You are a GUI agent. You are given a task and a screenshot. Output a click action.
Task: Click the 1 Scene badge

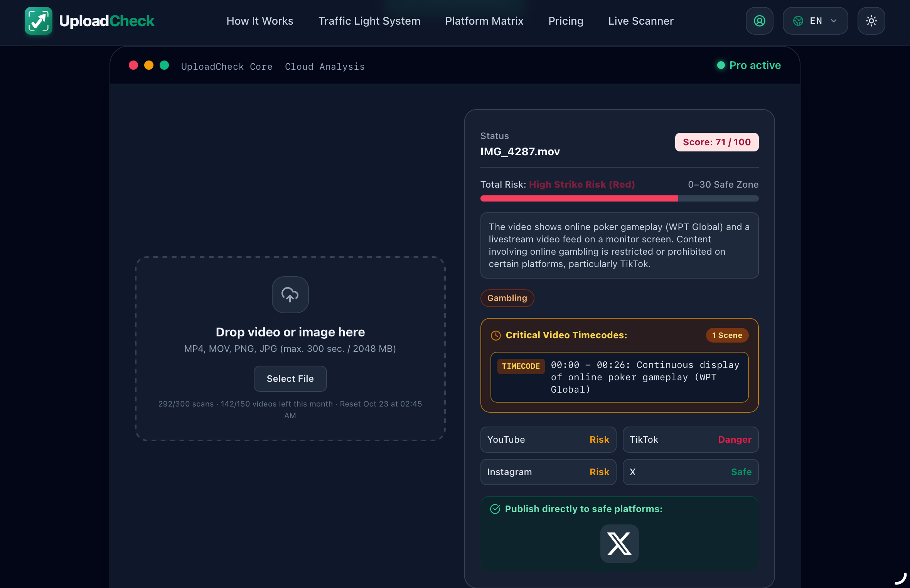click(x=727, y=335)
